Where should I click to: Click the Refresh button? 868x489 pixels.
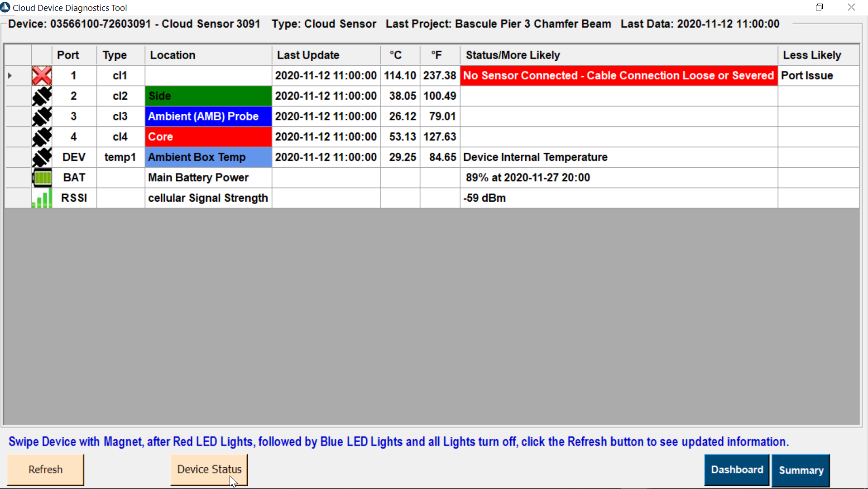[x=45, y=470]
